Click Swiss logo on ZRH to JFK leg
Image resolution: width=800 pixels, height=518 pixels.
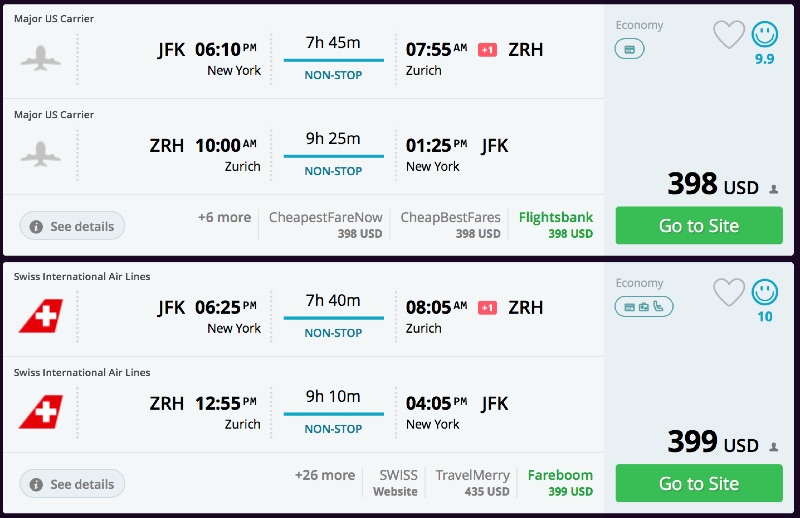click(40, 412)
